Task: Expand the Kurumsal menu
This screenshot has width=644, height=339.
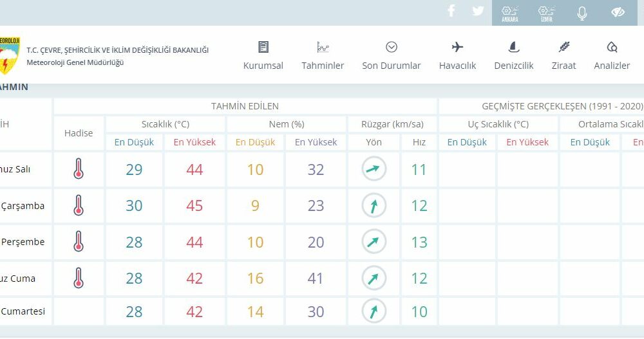Action: [263, 55]
